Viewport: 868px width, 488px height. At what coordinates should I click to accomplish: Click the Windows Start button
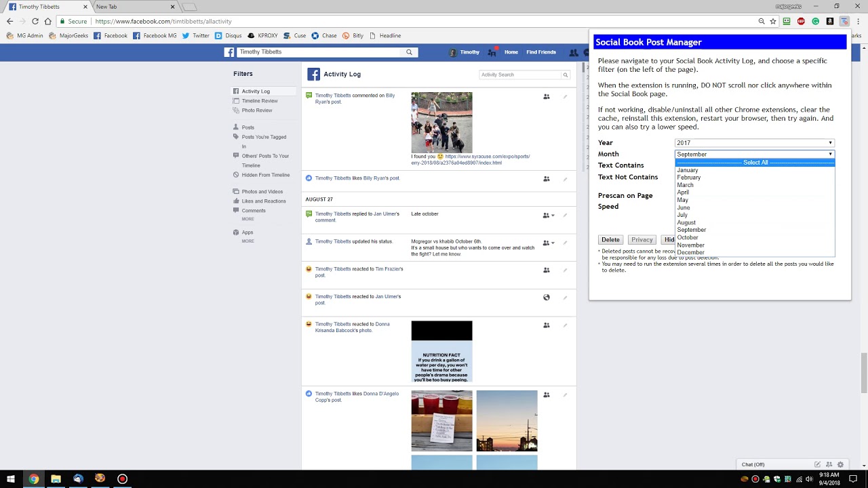coord(11,479)
